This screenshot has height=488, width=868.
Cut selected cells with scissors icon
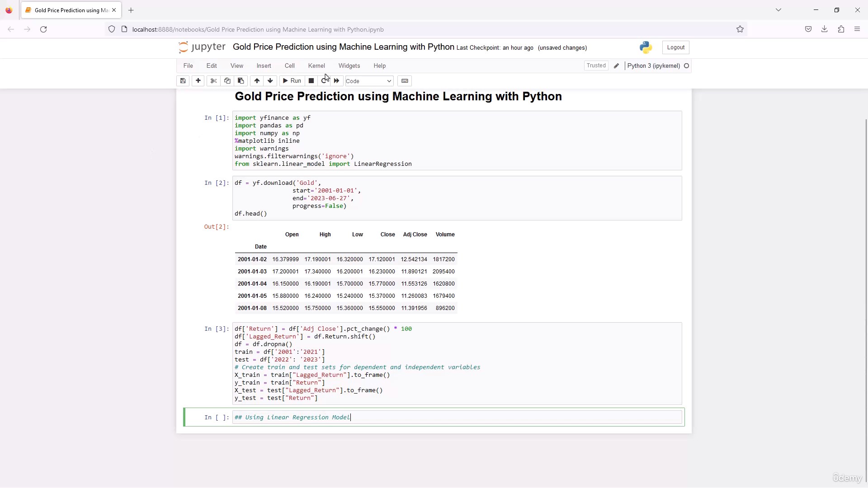[214, 81]
